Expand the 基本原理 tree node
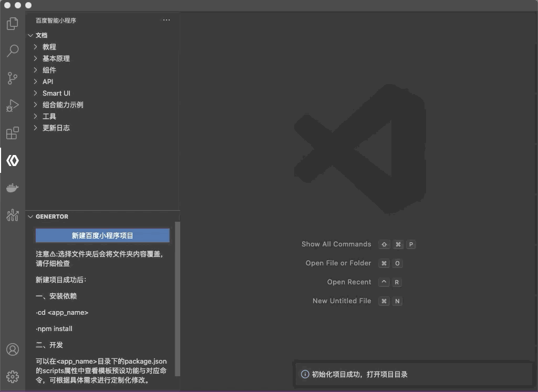This screenshot has width=538, height=392. 35,58
